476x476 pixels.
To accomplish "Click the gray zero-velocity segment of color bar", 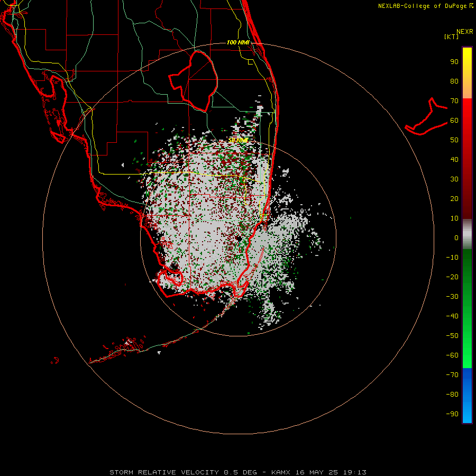I will [467, 234].
